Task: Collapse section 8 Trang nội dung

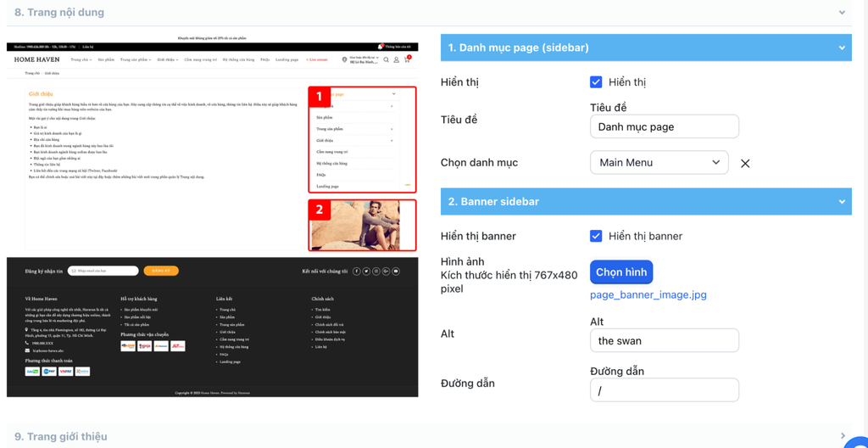Action: pos(842,13)
